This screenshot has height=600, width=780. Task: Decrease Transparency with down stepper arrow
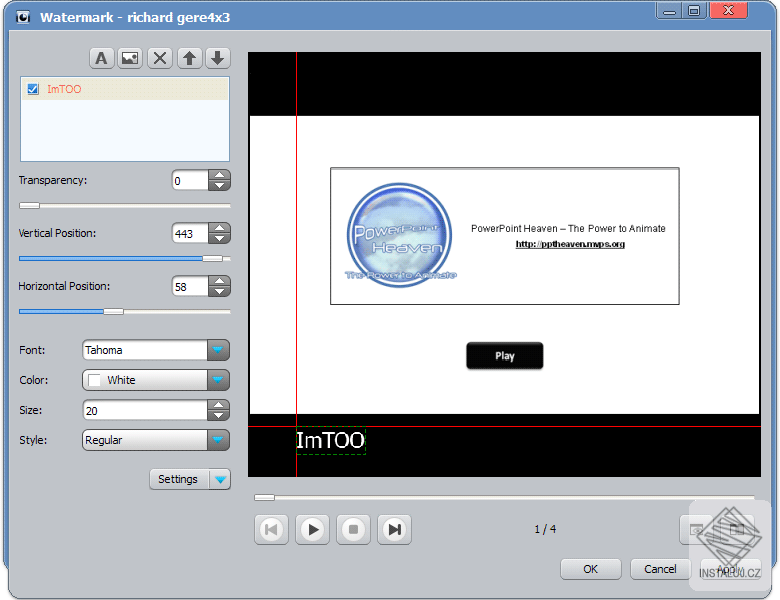click(219, 186)
